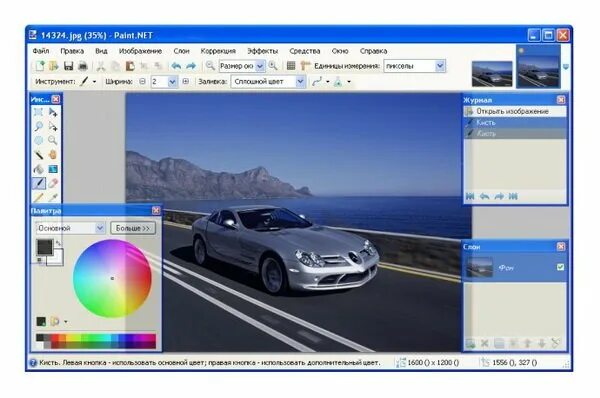Viewport: 600px width, 398px height.
Task: Swap primary and secondary colors arrow
Action: 59,243
